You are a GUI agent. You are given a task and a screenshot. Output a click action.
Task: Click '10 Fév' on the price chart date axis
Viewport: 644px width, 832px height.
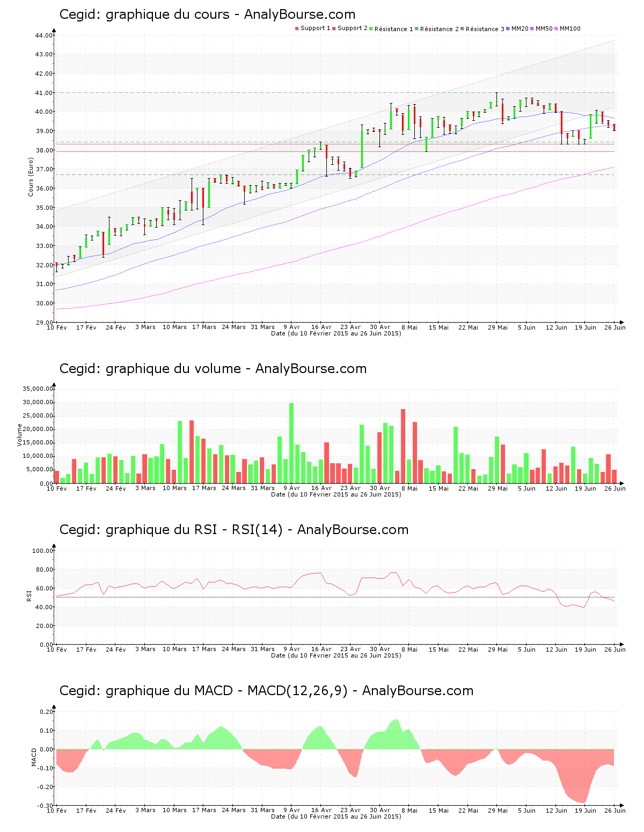point(57,327)
